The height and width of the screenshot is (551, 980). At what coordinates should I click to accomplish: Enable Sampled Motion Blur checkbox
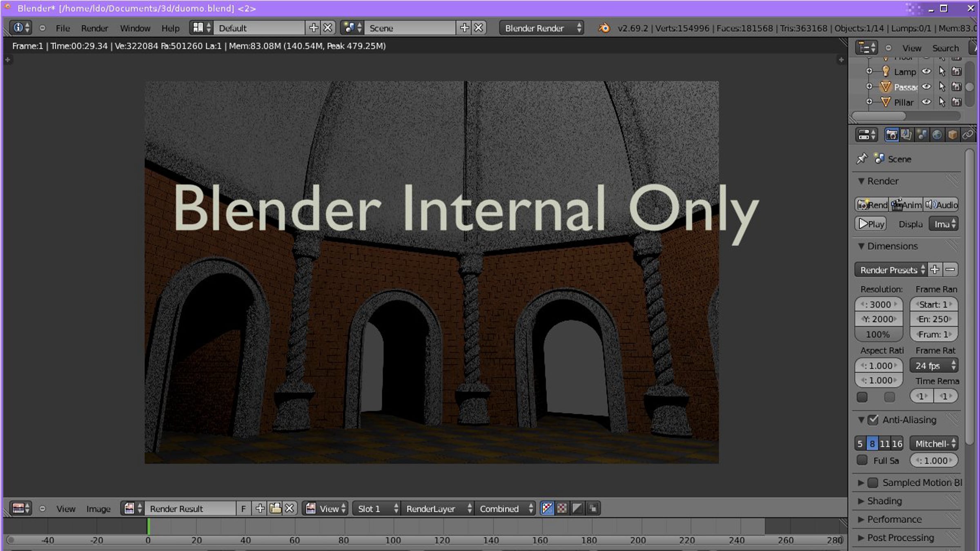873,483
